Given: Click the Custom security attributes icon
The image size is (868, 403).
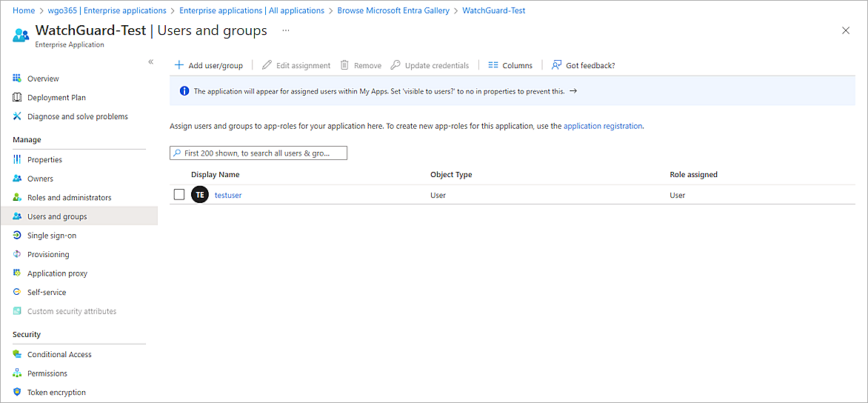Looking at the screenshot, I should tap(16, 311).
